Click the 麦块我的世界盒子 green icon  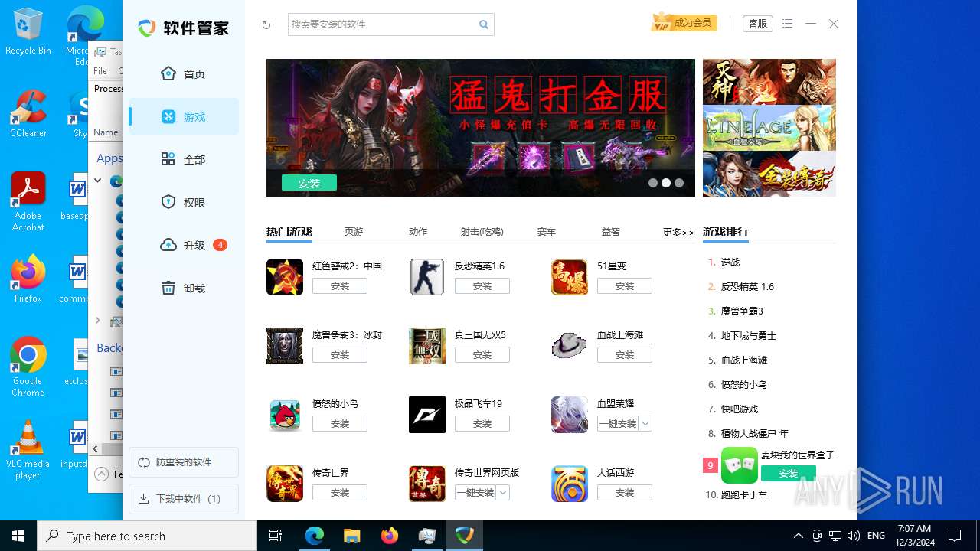tap(740, 465)
